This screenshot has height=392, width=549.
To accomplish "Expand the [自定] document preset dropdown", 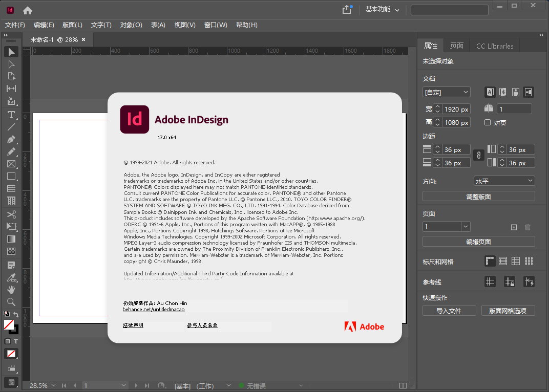I will click(x=447, y=92).
